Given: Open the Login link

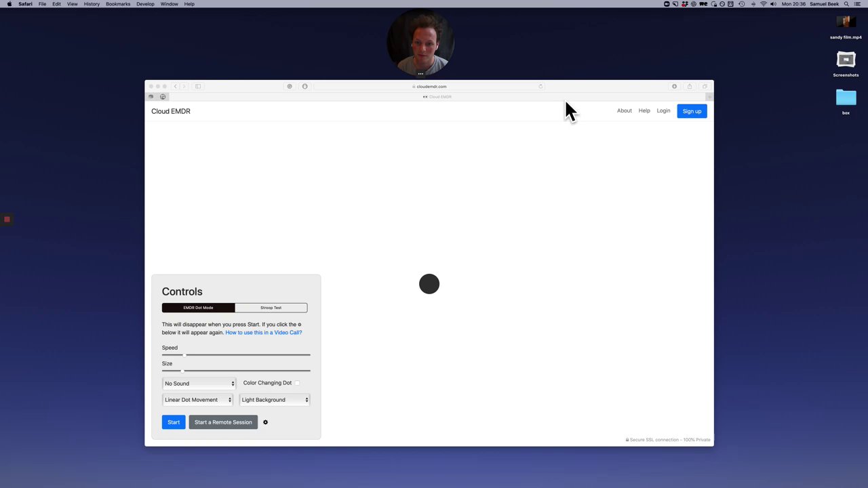Looking at the screenshot, I should point(663,110).
